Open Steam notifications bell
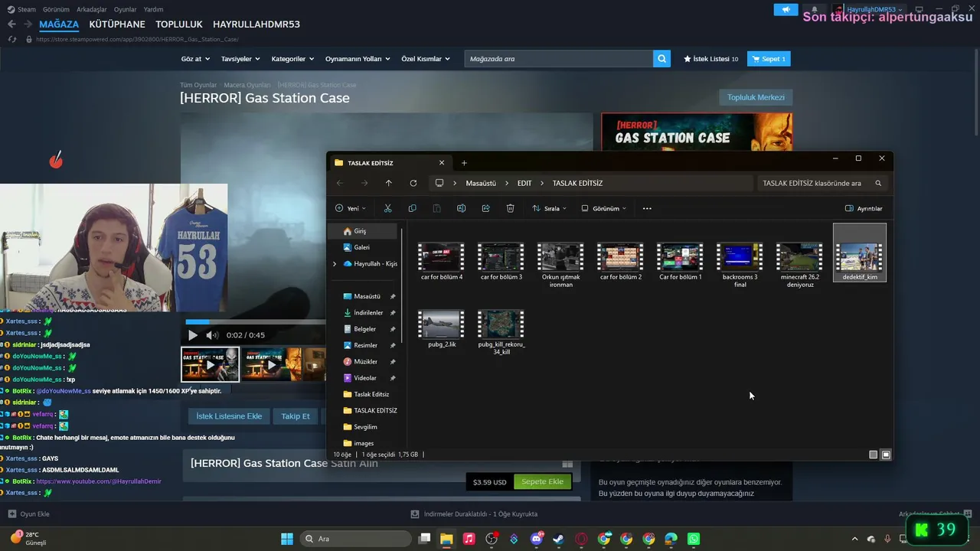This screenshot has width=980, height=551. click(x=814, y=9)
